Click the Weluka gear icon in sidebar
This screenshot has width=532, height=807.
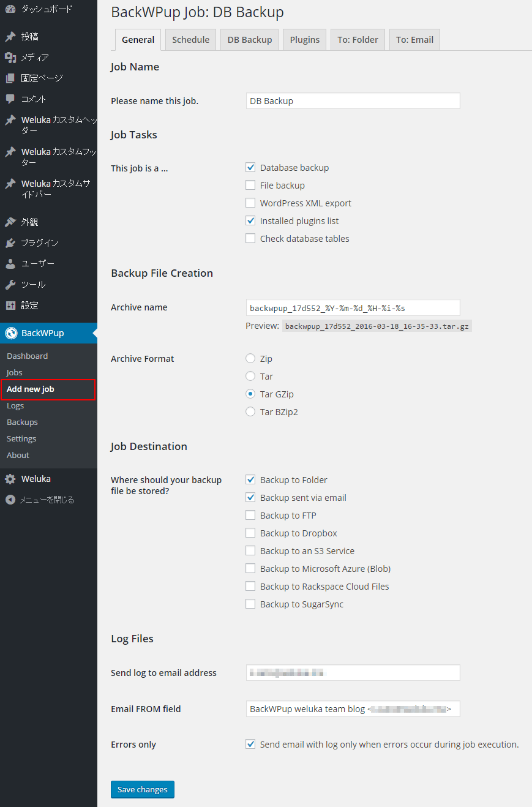pos(10,479)
